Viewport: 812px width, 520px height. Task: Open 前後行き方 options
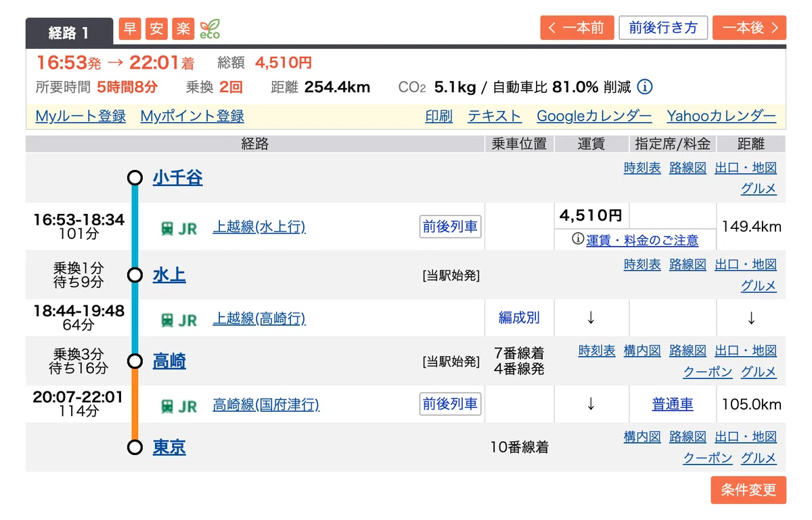click(x=663, y=28)
